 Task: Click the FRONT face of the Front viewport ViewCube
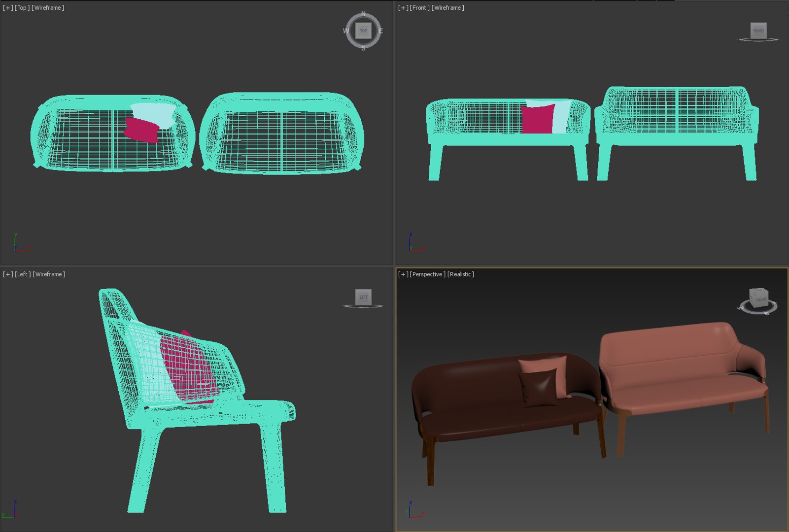(758, 31)
